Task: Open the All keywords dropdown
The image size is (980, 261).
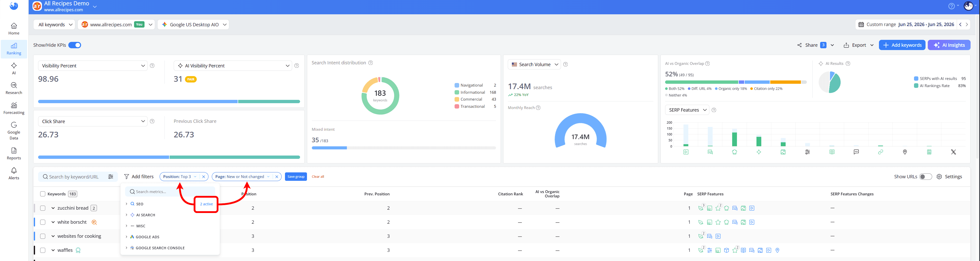Action: click(x=54, y=25)
